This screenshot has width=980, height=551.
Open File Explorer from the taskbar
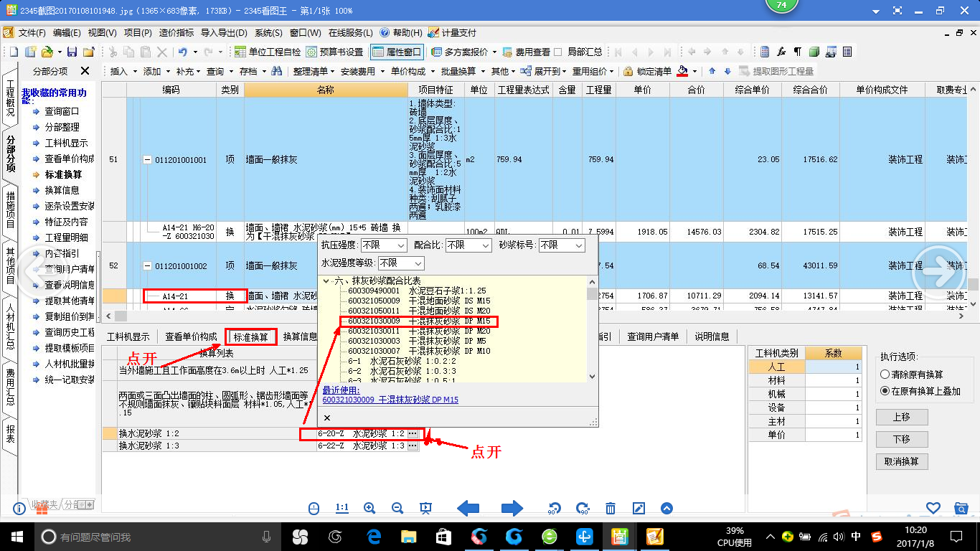pos(408,536)
